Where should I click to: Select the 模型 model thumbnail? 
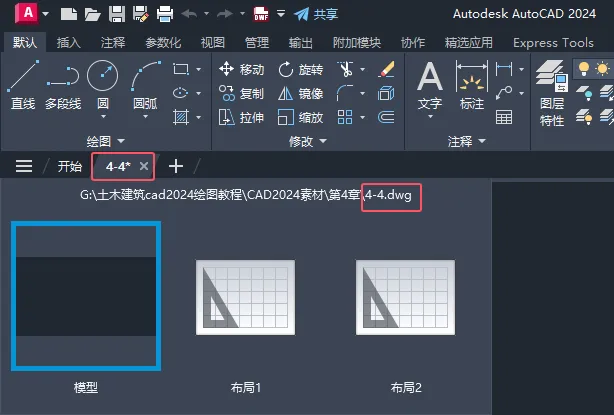[86, 296]
